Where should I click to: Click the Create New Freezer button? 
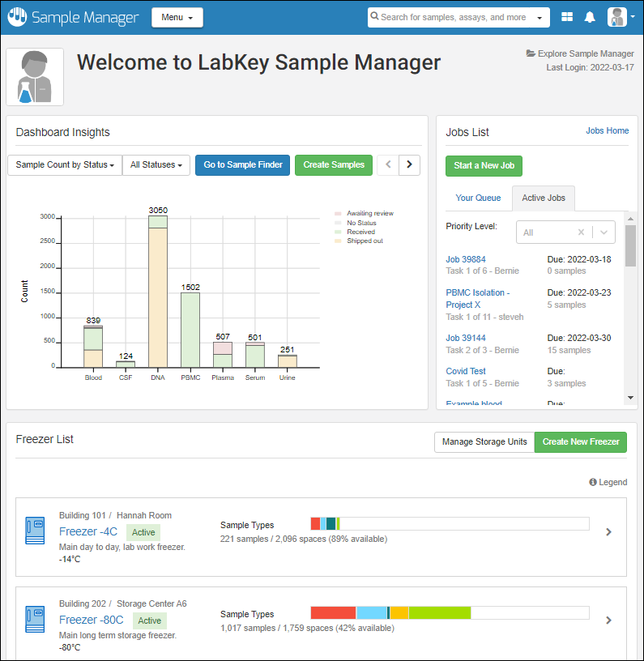(x=580, y=442)
